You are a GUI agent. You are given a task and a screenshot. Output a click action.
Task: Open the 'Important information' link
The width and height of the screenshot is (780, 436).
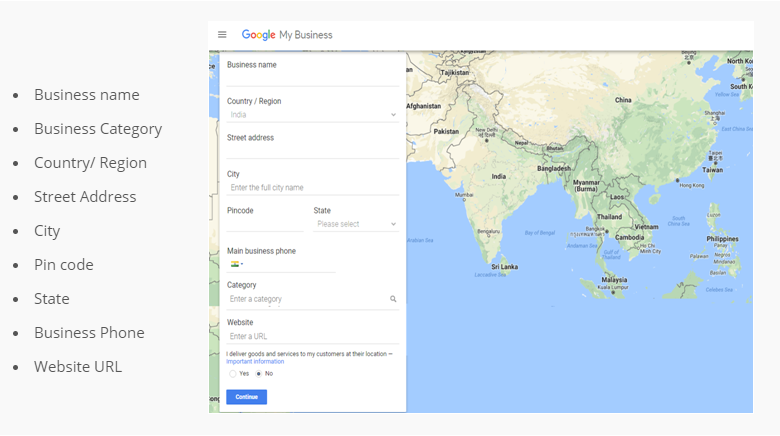click(x=255, y=362)
